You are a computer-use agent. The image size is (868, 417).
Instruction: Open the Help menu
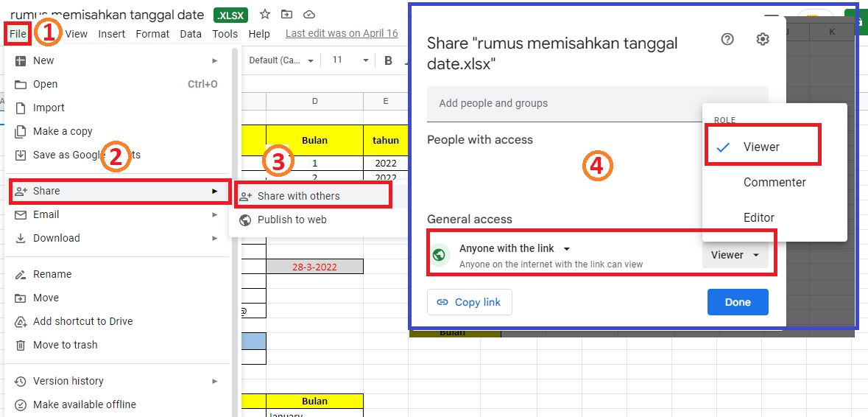coord(259,34)
